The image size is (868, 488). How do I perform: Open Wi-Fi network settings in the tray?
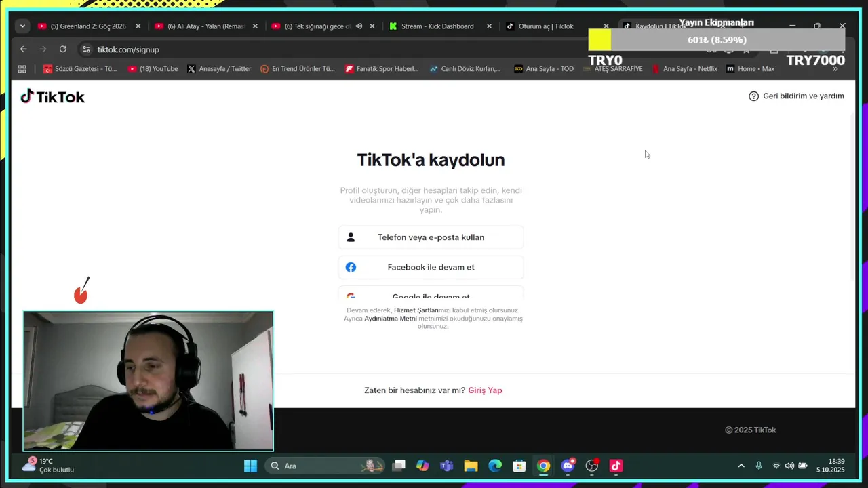coord(776,466)
